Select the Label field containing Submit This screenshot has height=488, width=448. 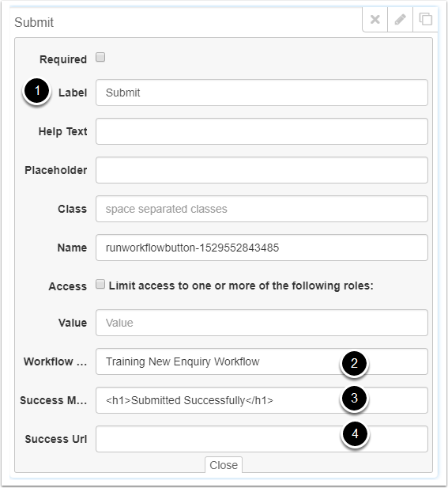(x=262, y=93)
